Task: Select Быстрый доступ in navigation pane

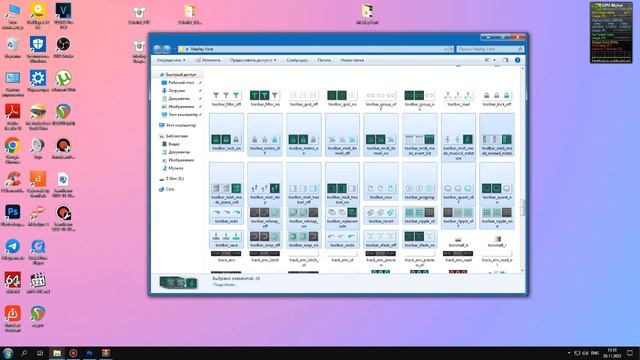Action: pos(178,75)
